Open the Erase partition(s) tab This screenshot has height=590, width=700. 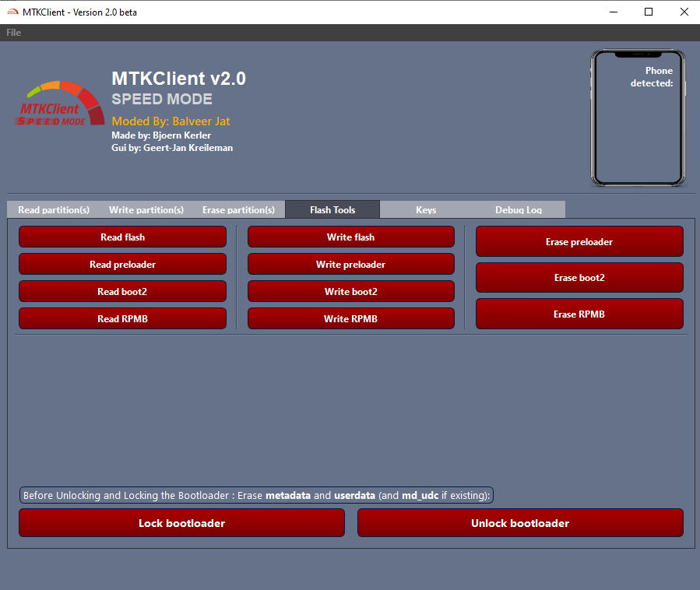tap(239, 209)
